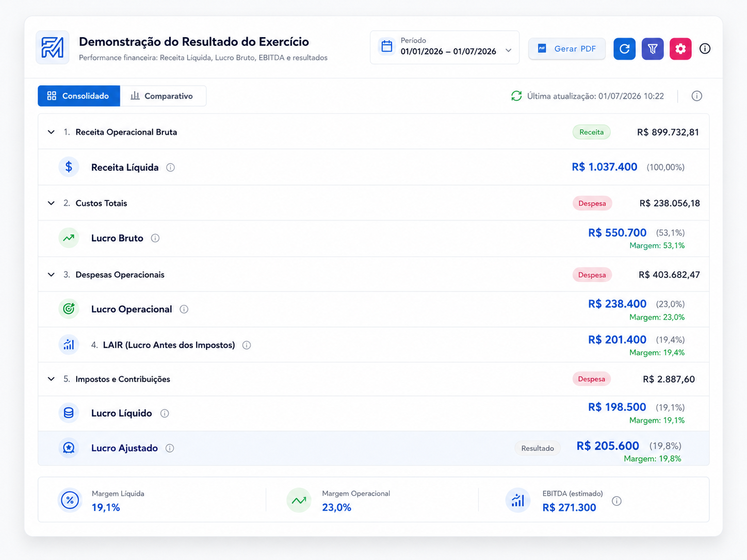Screen dimensions: 747x560
Task: Click the Gerar PDF button
Action: [x=567, y=48]
